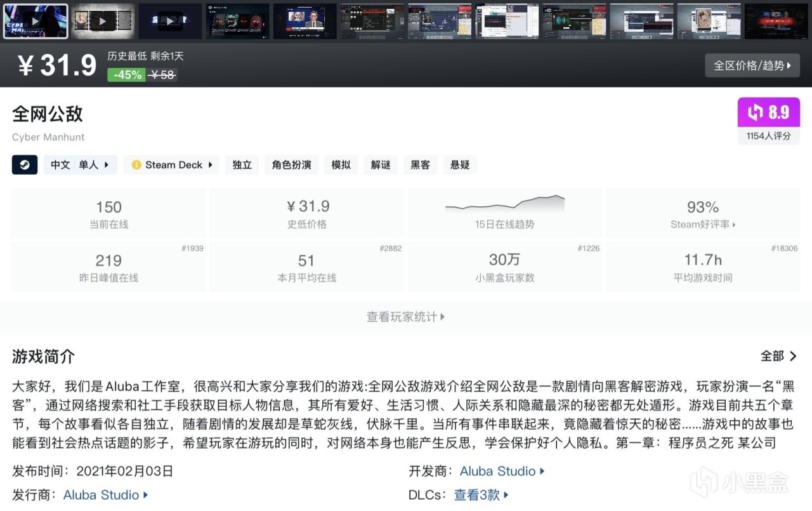Open the developer link Aluba Studio after 开发商
This screenshot has width=812, height=511.
(x=502, y=471)
